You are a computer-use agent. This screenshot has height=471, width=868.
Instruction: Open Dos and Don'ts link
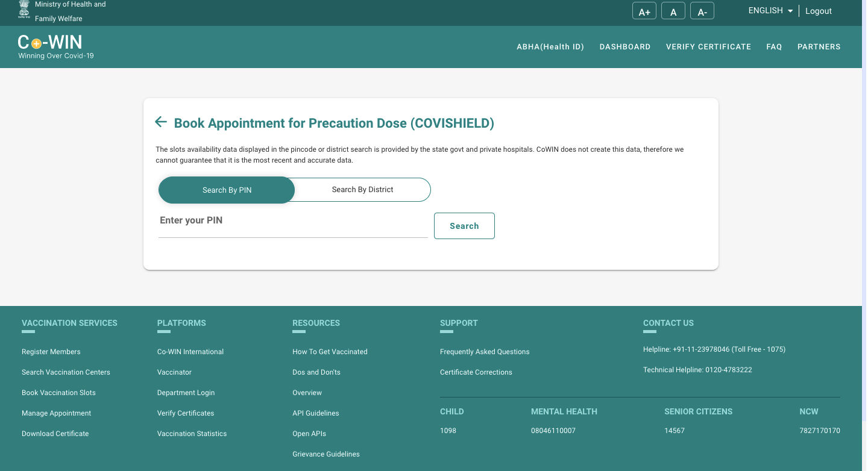click(x=316, y=372)
